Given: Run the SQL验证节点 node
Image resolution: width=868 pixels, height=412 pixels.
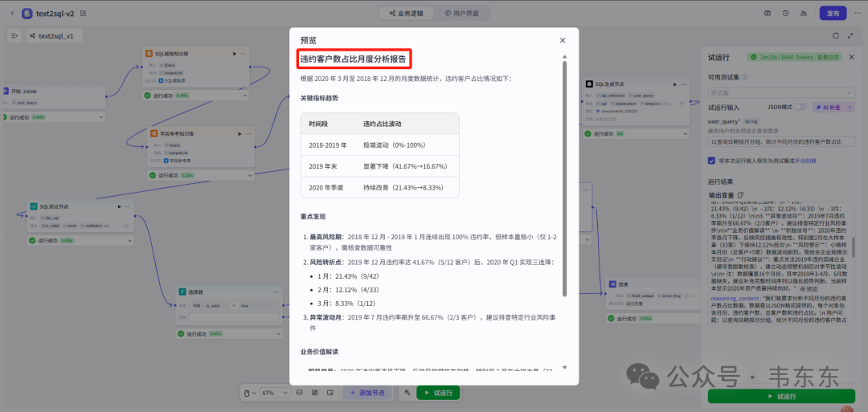Looking at the screenshot, I should [x=119, y=206].
